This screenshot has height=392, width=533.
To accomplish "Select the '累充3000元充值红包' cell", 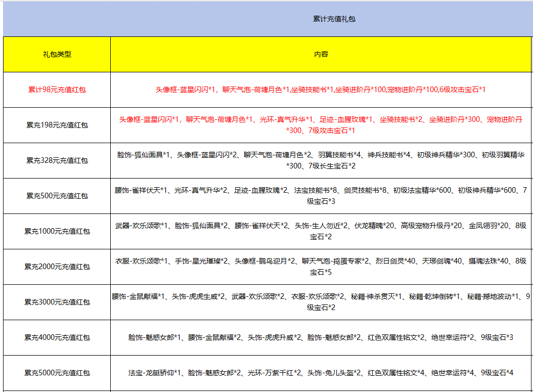I will click(57, 302).
